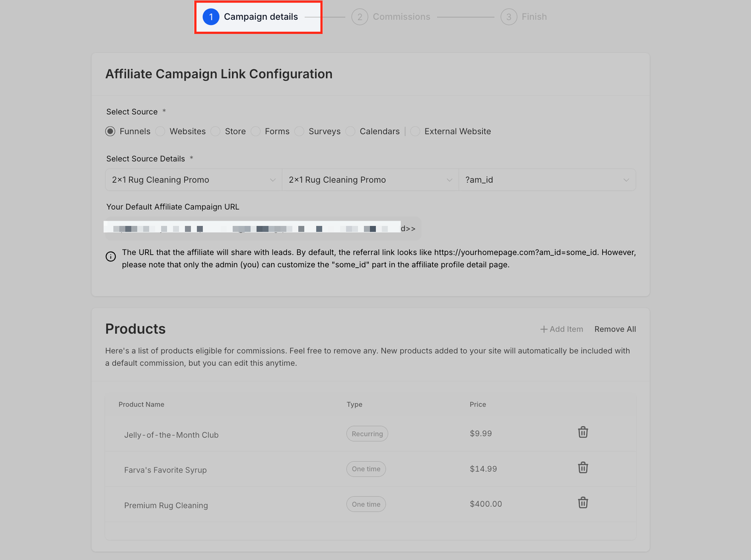751x560 pixels.
Task: Click the info icon beside URL note
Action: (111, 256)
